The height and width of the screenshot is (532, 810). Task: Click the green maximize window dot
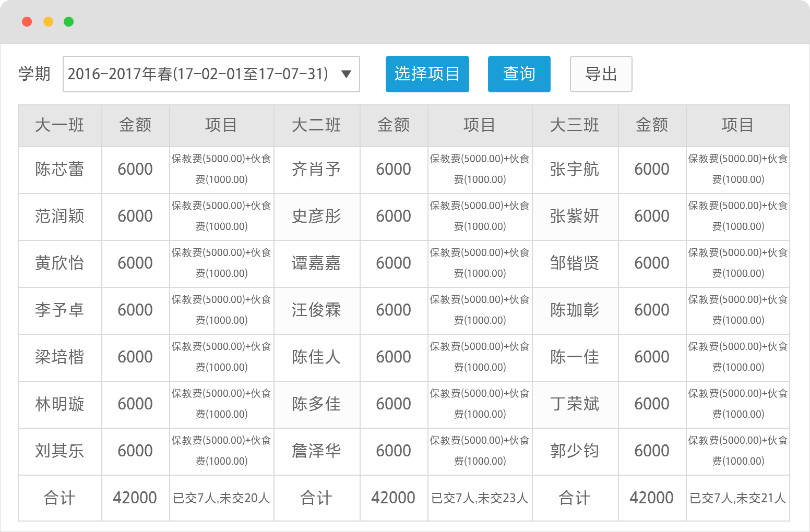[x=68, y=21]
